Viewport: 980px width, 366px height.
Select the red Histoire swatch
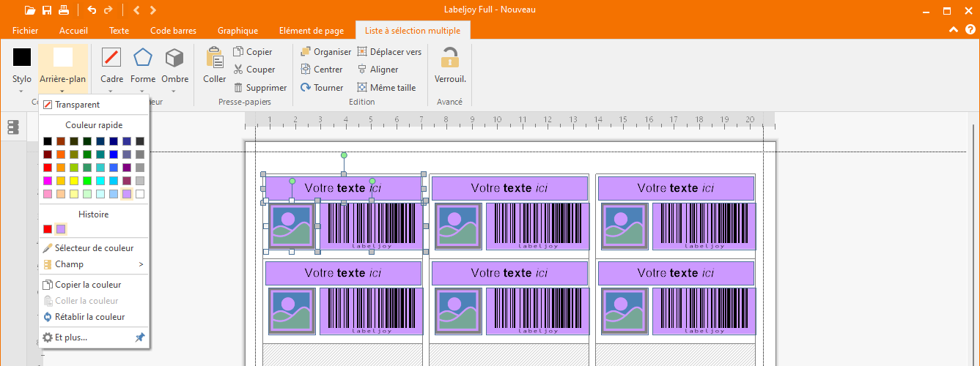[x=48, y=229]
